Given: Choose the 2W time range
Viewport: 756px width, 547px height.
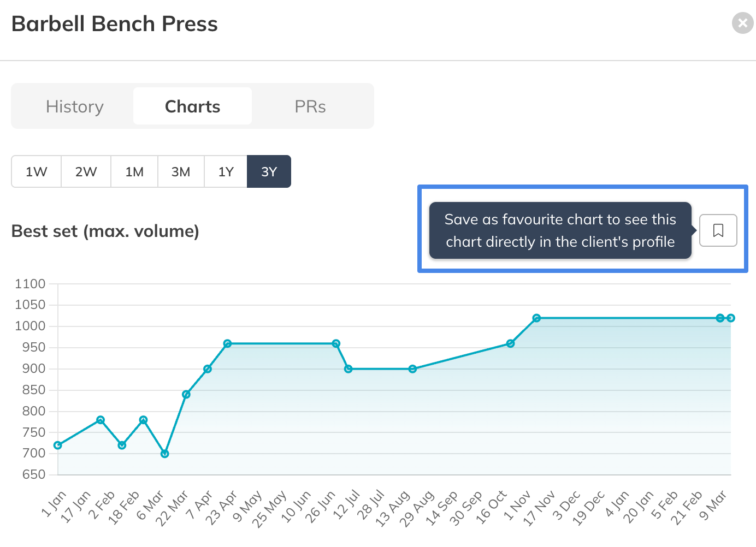Looking at the screenshot, I should click(86, 172).
